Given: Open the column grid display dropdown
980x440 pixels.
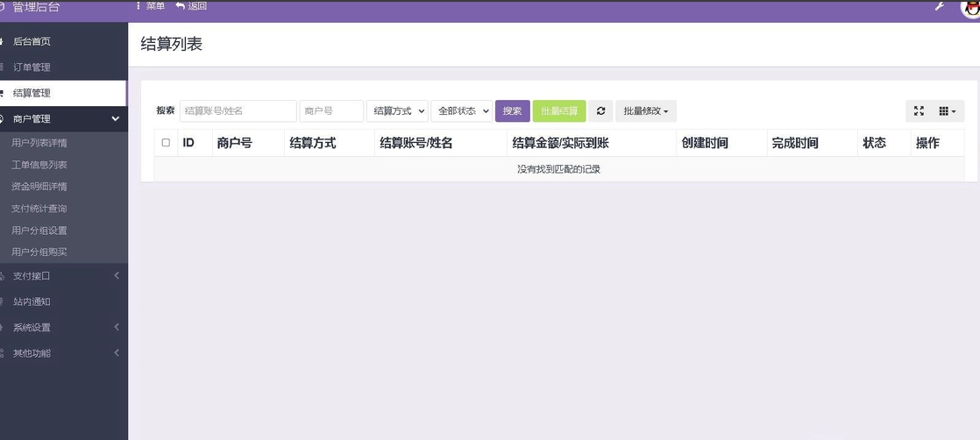Looking at the screenshot, I should pyautogui.click(x=947, y=111).
